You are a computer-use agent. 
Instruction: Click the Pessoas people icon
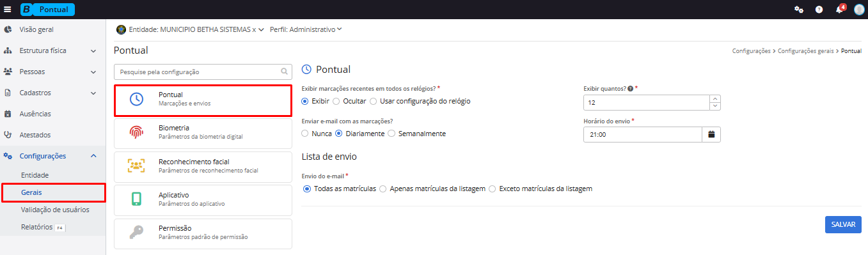point(8,72)
